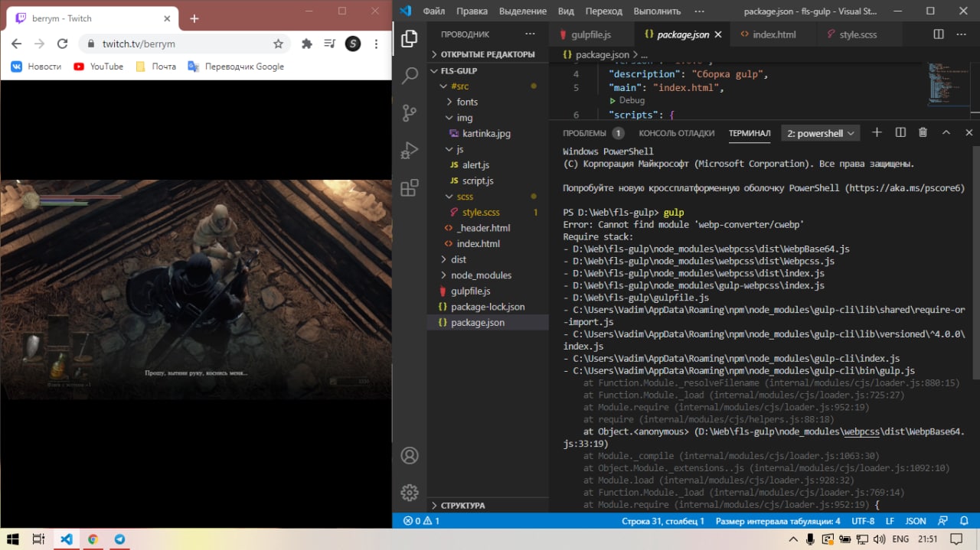Switch to the gulpfile.js editor tab
This screenshot has height=550, width=980.
[x=592, y=34]
